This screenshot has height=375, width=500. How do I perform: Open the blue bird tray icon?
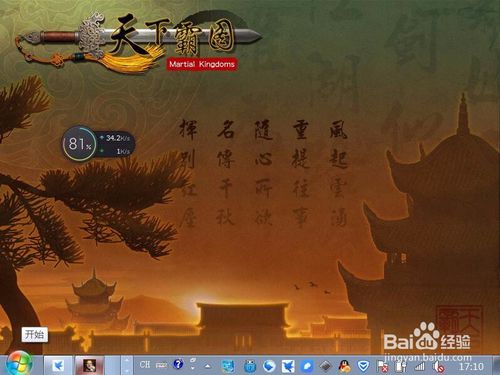(288, 367)
